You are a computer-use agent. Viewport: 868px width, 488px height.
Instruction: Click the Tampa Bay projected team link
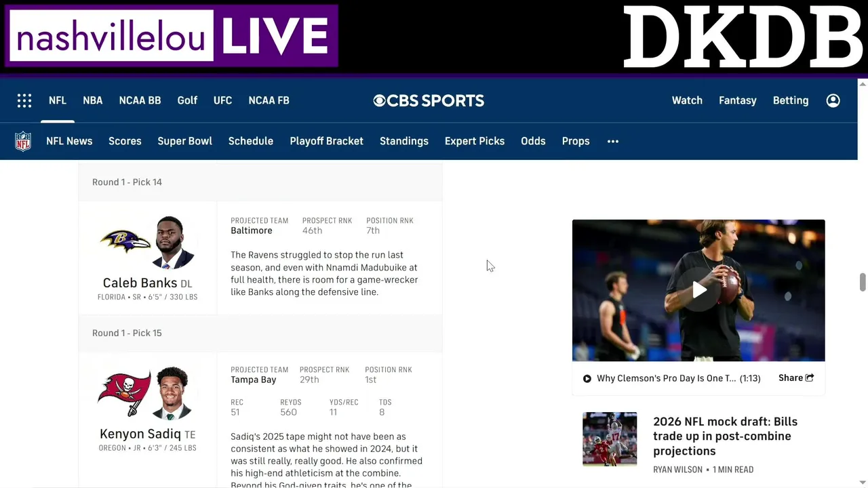point(254,380)
